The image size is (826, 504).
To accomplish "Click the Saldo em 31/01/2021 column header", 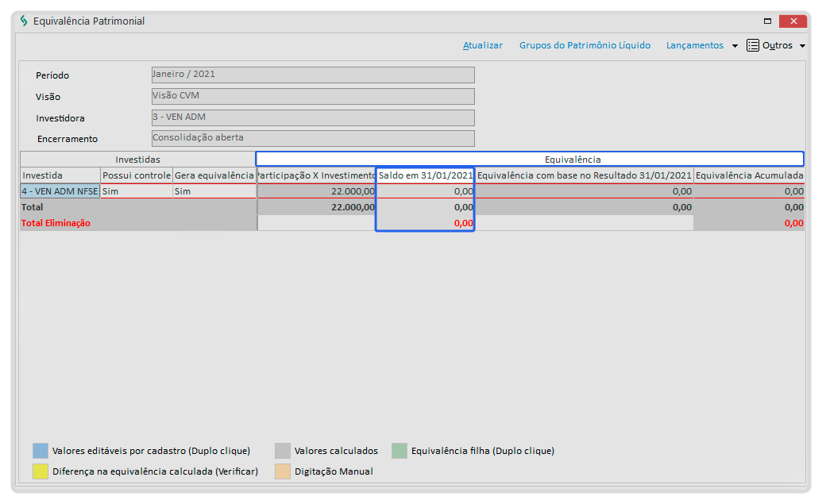I will [x=426, y=175].
